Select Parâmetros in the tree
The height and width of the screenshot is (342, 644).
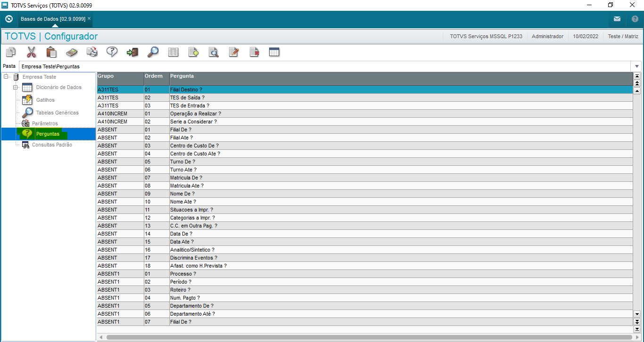pos(45,123)
